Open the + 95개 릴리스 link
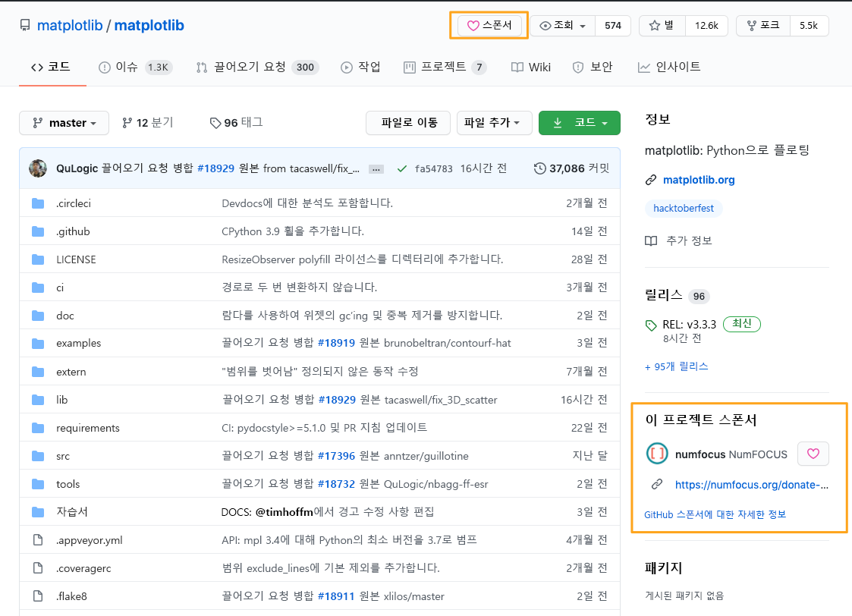This screenshot has height=616, width=852. click(677, 366)
